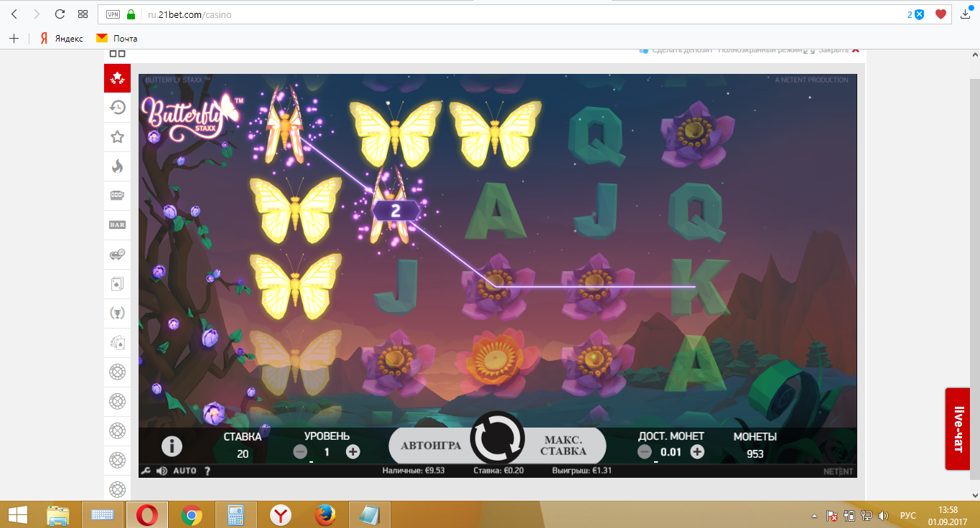980x528 pixels.
Task: Toggle the AUTO option in game footer
Action: coord(185,471)
